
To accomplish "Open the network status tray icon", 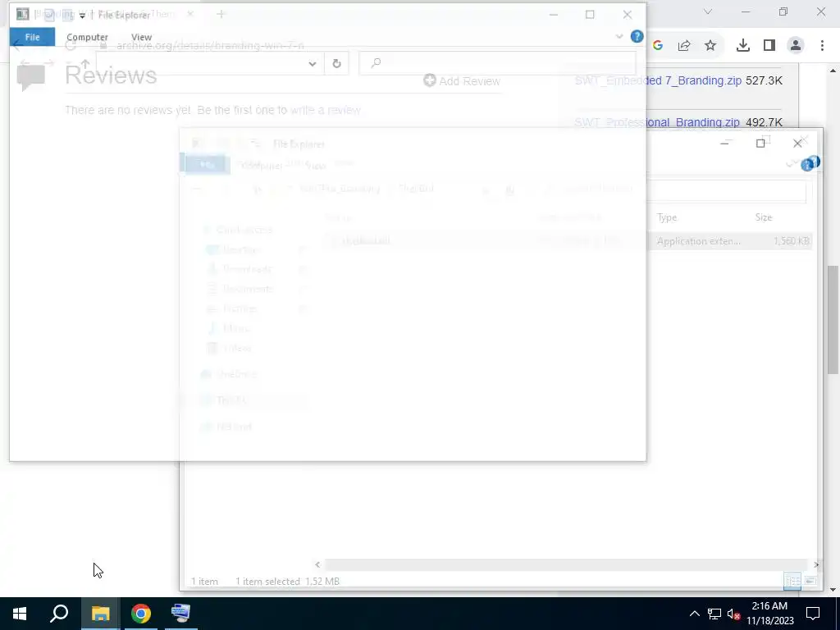I will click(x=714, y=614).
